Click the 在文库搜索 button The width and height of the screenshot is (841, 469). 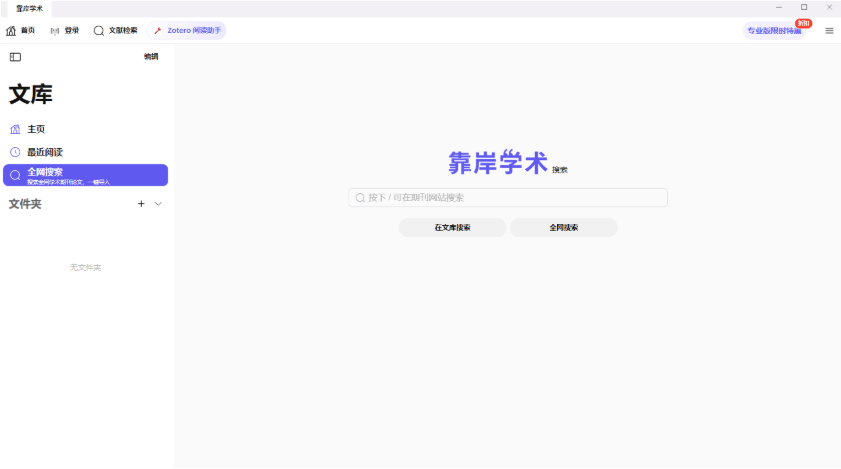pyautogui.click(x=452, y=228)
